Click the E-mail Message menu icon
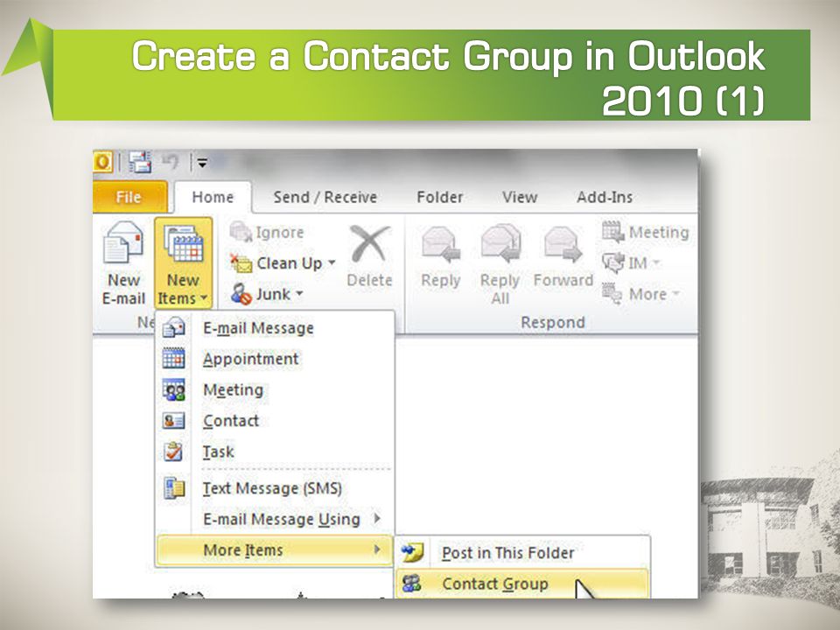 (173, 327)
